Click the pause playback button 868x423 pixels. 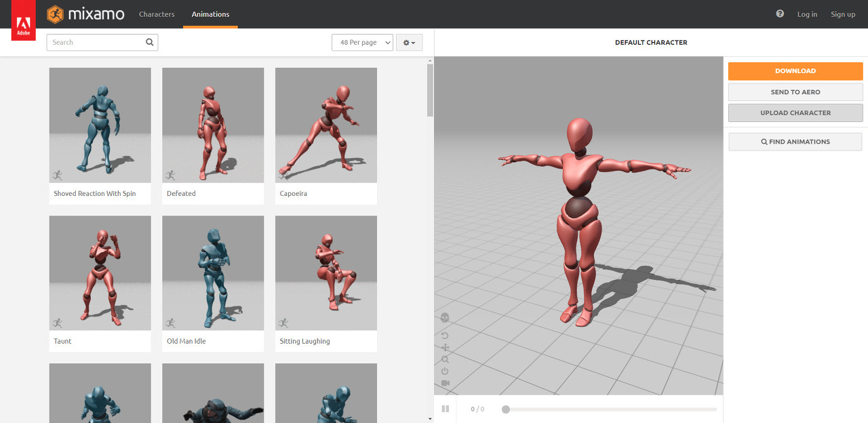point(446,409)
